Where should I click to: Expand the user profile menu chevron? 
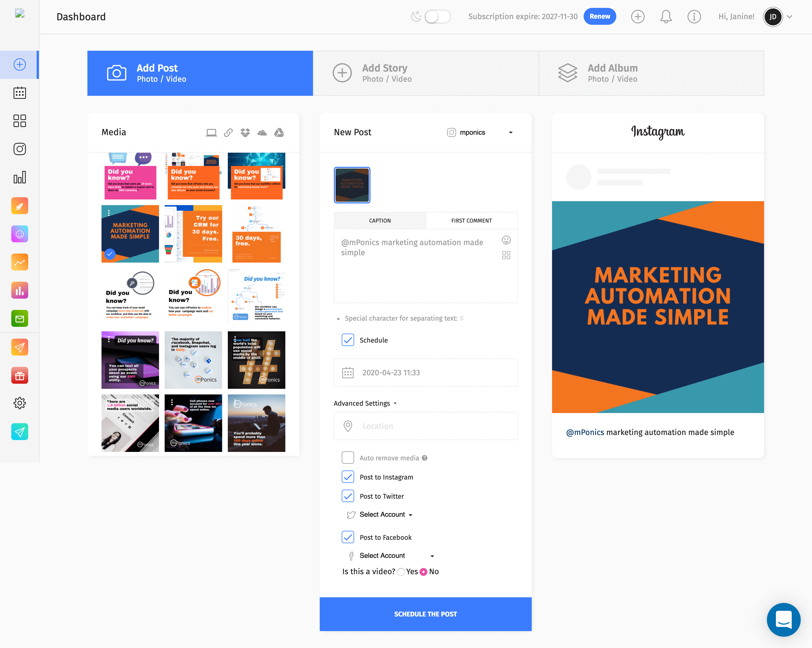coord(789,17)
